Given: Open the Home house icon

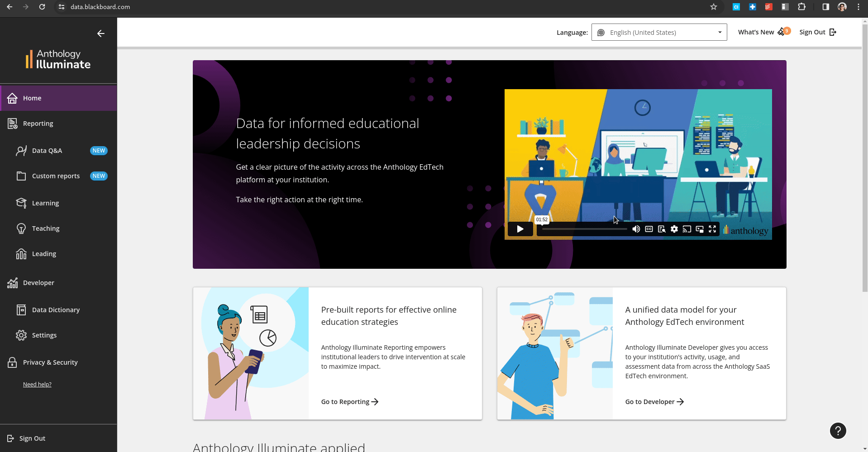Looking at the screenshot, I should point(12,98).
